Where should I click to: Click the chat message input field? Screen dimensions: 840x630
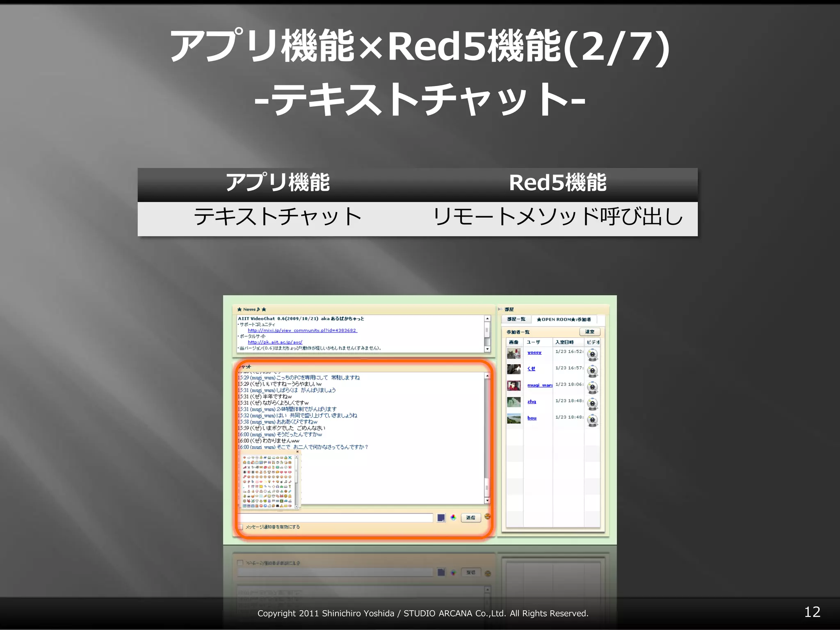335,518
